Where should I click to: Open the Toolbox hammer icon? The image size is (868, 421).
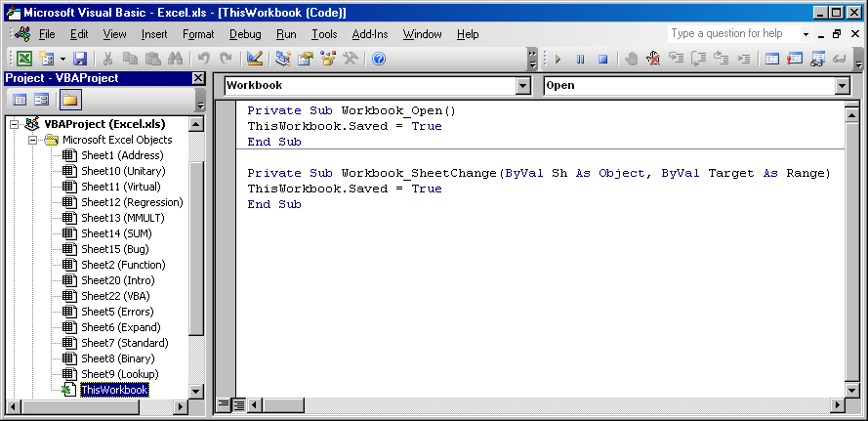351,59
